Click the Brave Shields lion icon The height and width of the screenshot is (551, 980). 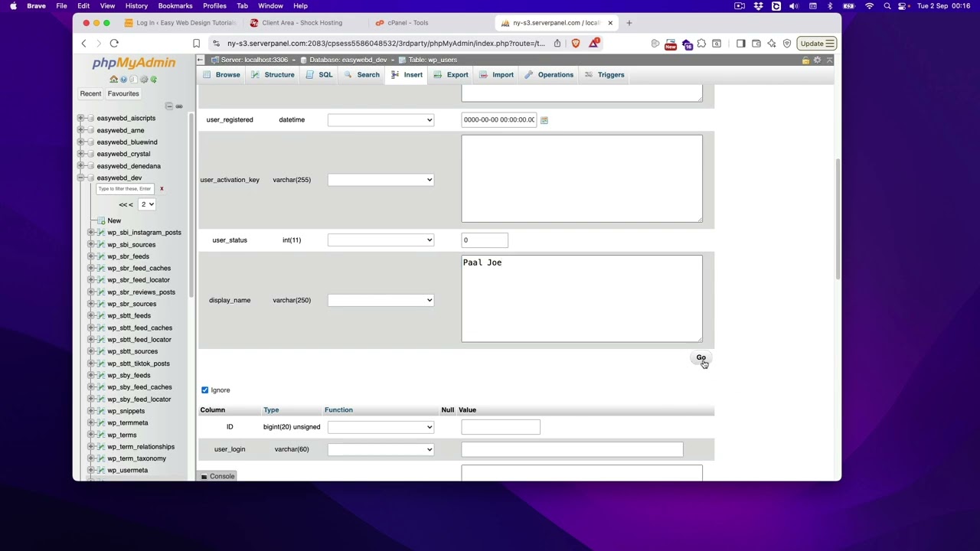click(x=576, y=44)
